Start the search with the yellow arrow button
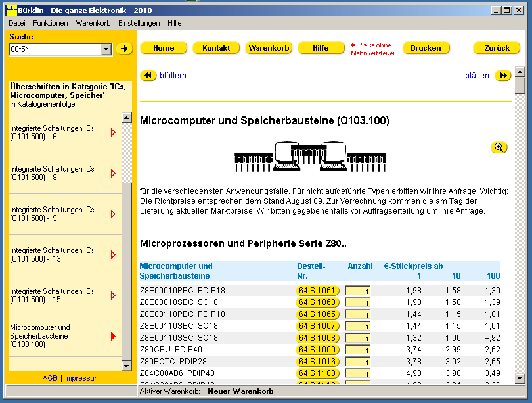This screenshot has width=532, height=403. (124, 49)
